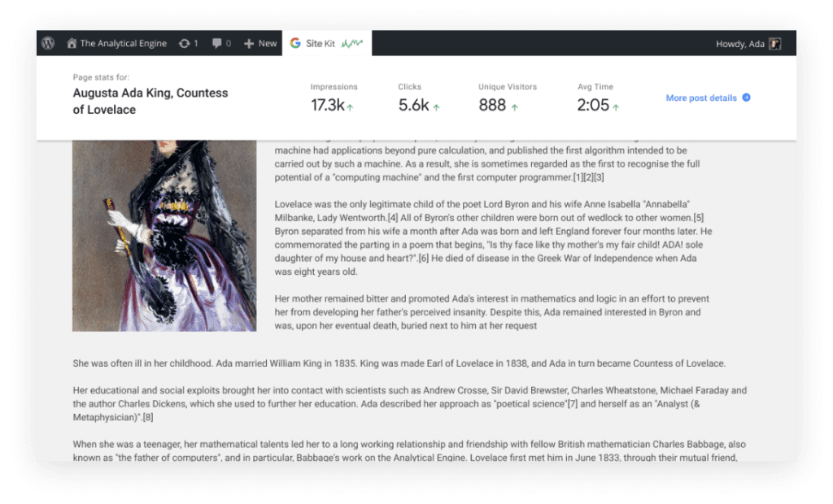Select the Site Kit tab

click(x=321, y=43)
